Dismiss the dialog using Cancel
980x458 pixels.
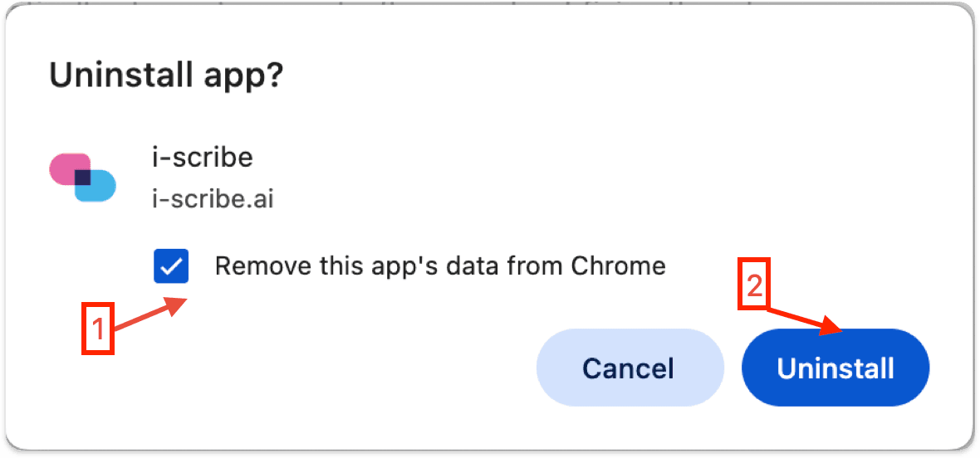click(630, 368)
